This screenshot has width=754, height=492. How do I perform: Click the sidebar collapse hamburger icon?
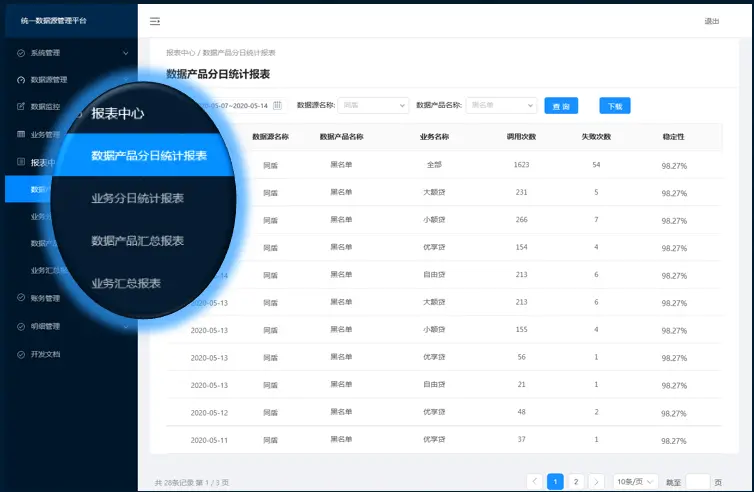[x=155, y=21]
